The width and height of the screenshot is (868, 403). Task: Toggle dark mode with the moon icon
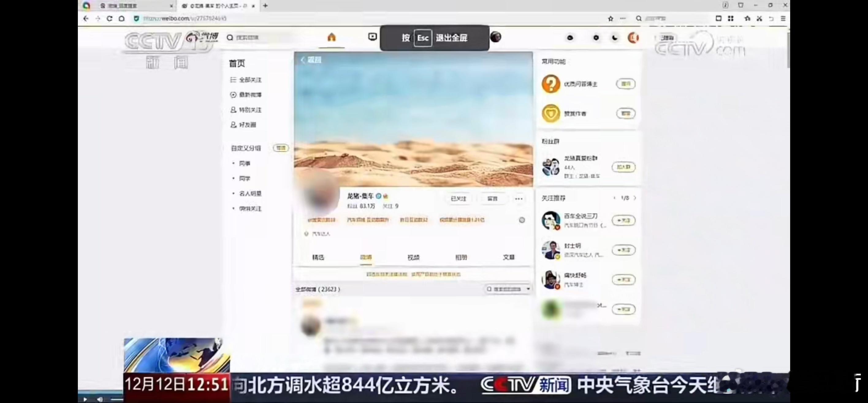pyautogui.click(x=614, y=38)
